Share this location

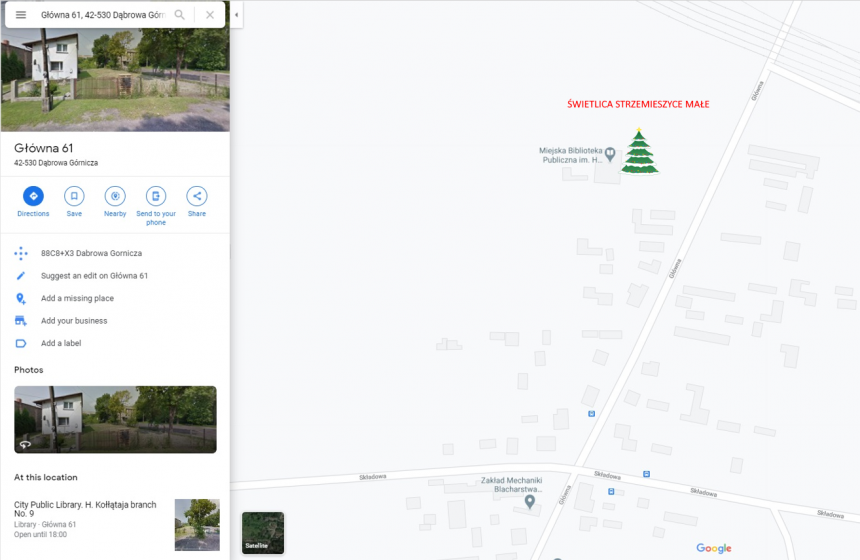tap(197, 197)
